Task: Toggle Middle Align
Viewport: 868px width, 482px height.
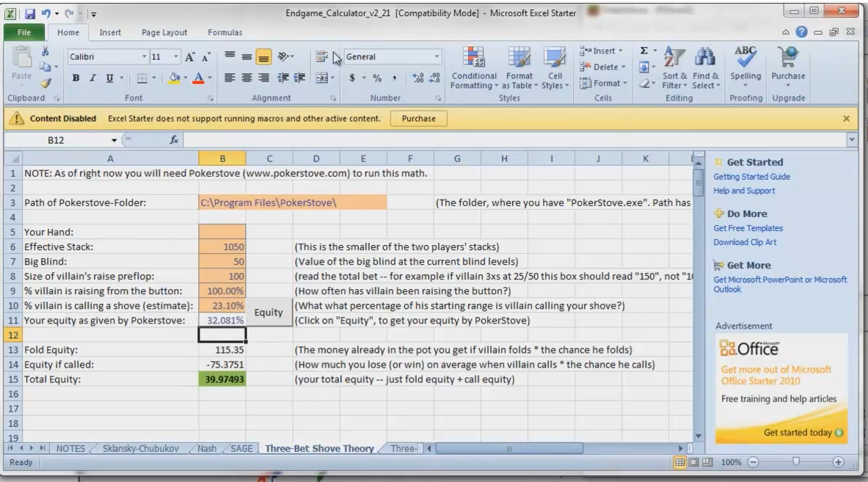Action: [247, 56]
